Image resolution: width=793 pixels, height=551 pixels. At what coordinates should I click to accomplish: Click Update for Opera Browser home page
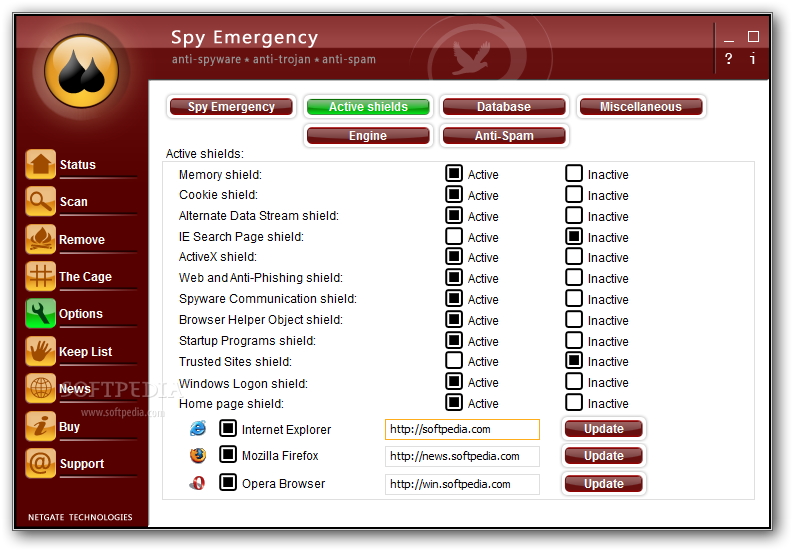click(603, 484)
